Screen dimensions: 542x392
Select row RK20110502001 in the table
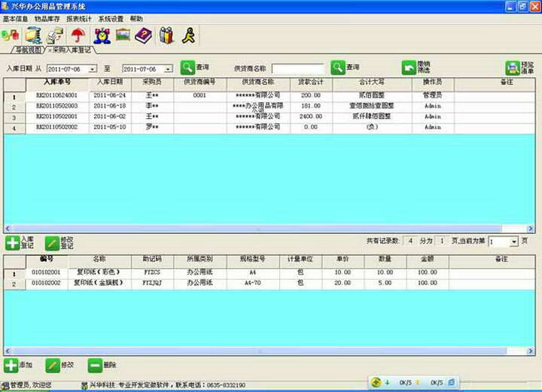click(x=56, y=117)
